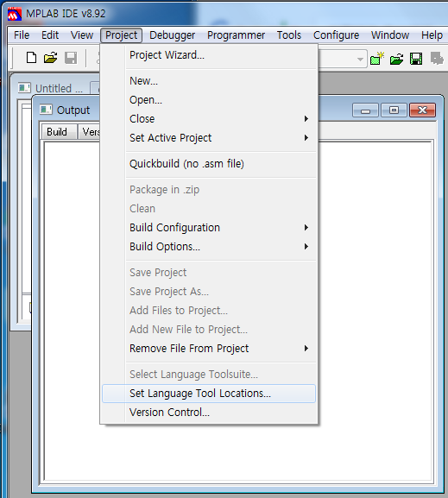
Task: Close the Output window
Action: pyautogui.click(x=423, y=110)
